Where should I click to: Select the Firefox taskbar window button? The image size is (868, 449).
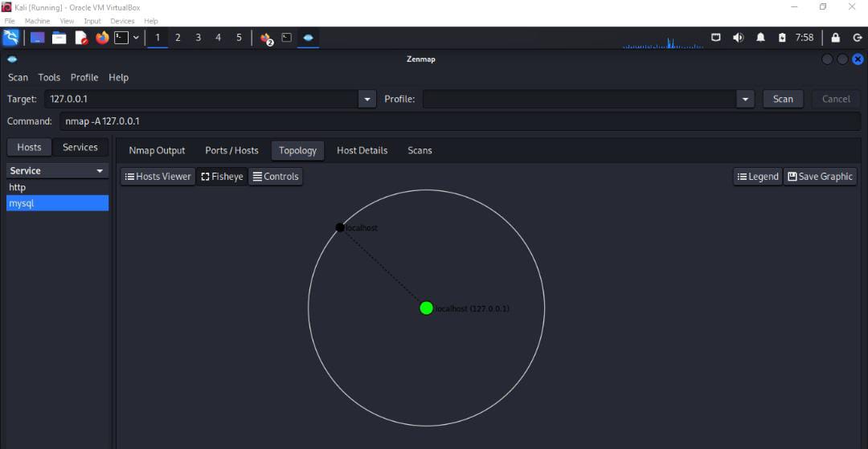267,39
